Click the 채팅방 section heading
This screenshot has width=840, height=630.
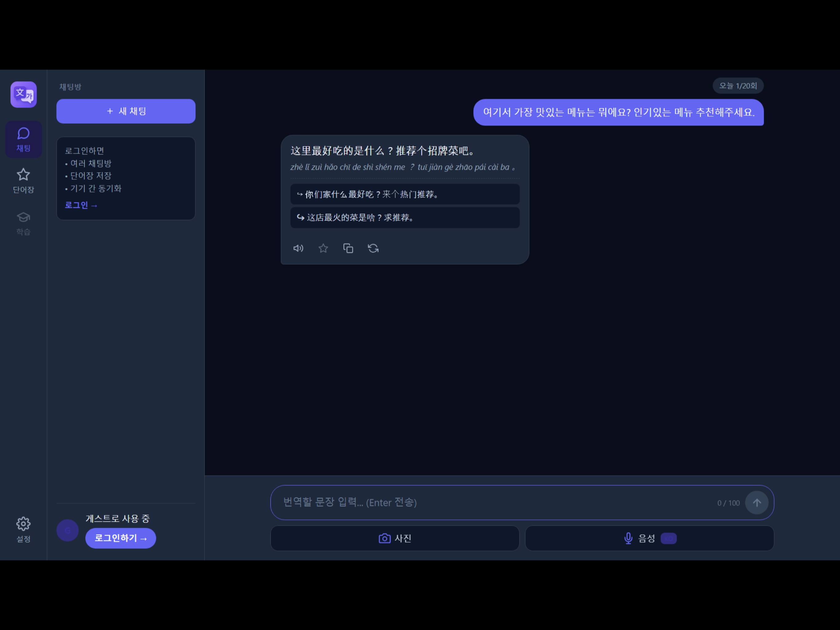(x=71, y=87)
